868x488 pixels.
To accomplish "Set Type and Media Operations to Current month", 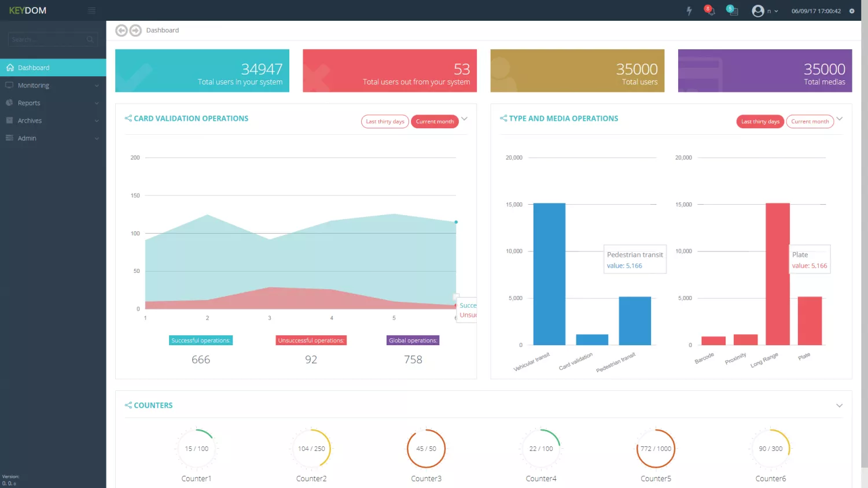I will 810,121.
